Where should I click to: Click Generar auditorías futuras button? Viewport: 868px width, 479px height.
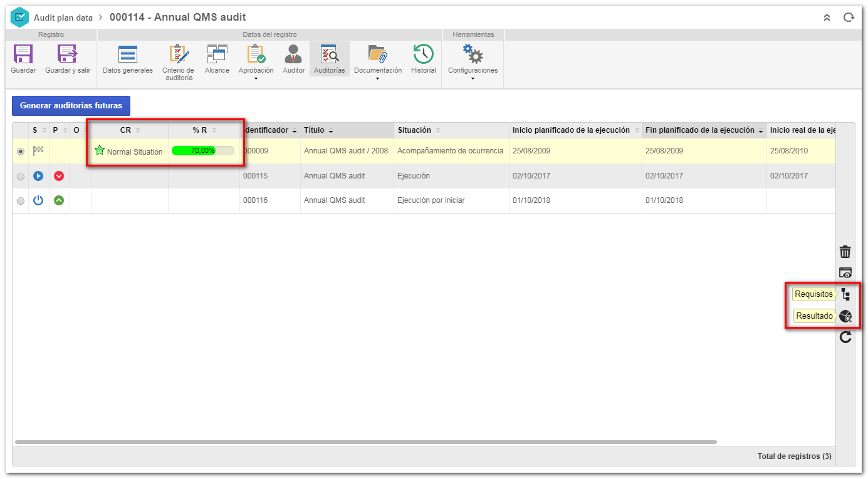[71, 106]
